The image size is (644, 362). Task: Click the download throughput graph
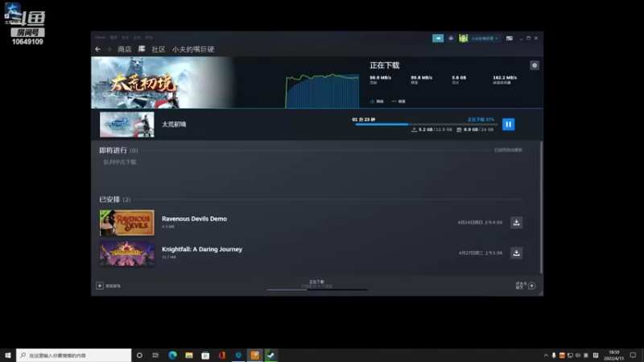click(x=322, y=91)
